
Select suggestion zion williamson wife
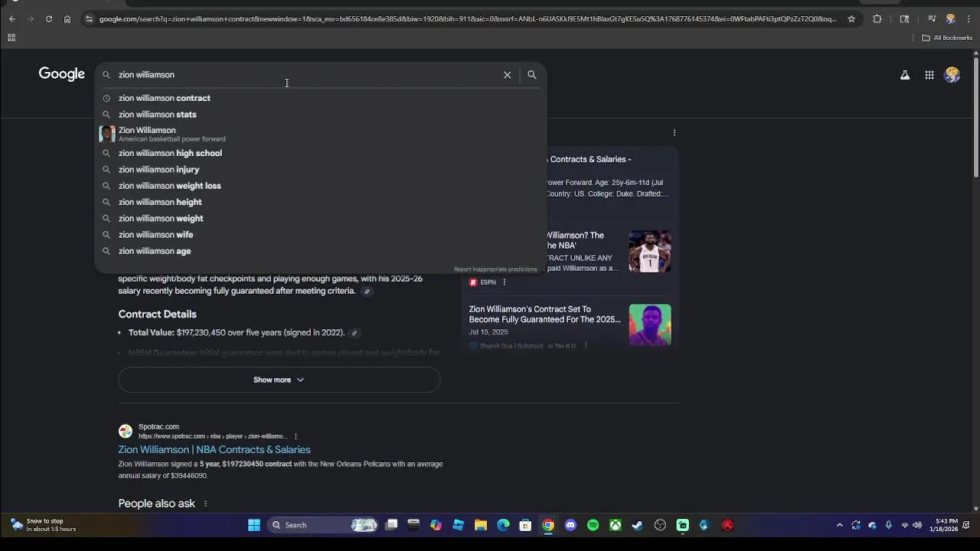coord(320,235)
